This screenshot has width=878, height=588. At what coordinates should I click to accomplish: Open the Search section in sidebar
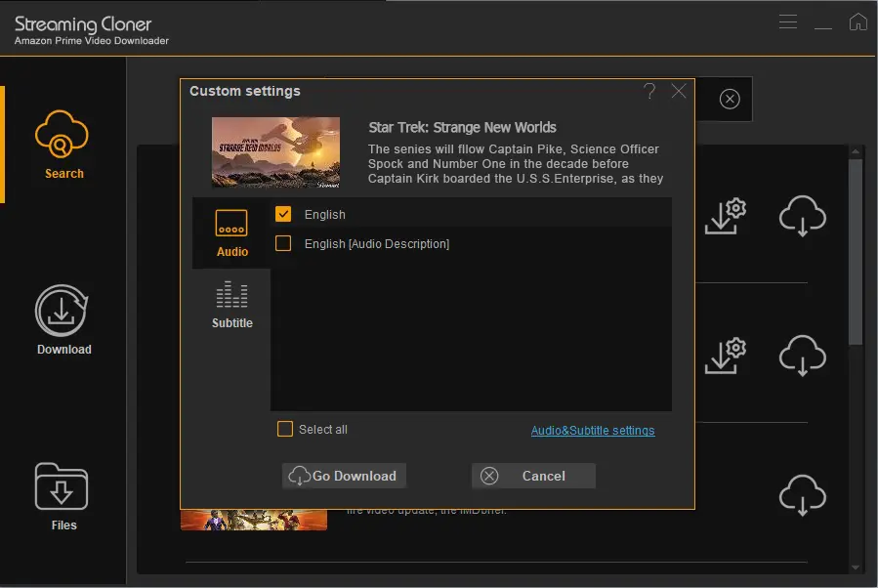[63, 145]
